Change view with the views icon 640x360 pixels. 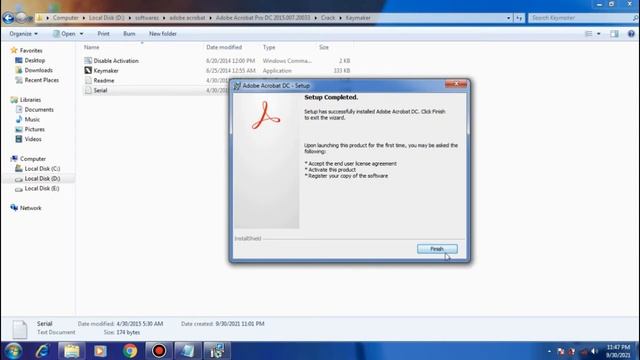point(589,34)
